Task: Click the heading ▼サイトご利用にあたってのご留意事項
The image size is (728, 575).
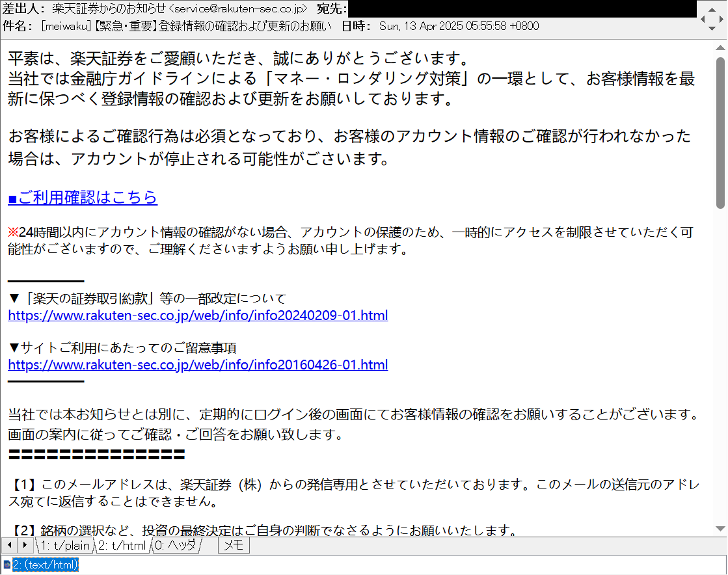Action: pos(122,348)
